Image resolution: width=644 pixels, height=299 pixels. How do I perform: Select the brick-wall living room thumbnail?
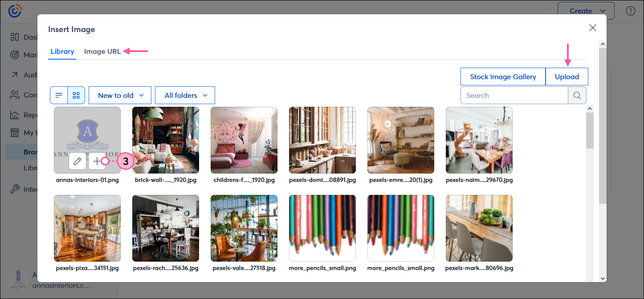[166, 140]
